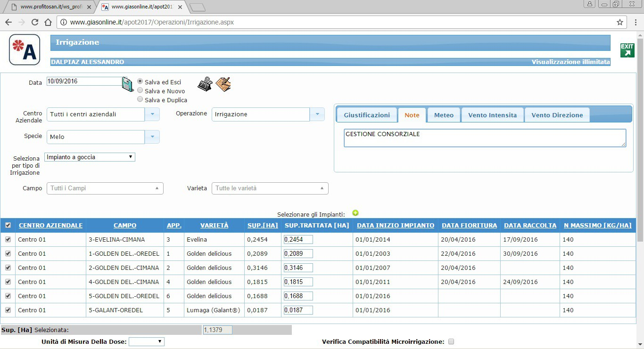Open the Unità di Misura Della Dose dropdown
Viewport: 644px width, 349px height.
click(147, 341)
